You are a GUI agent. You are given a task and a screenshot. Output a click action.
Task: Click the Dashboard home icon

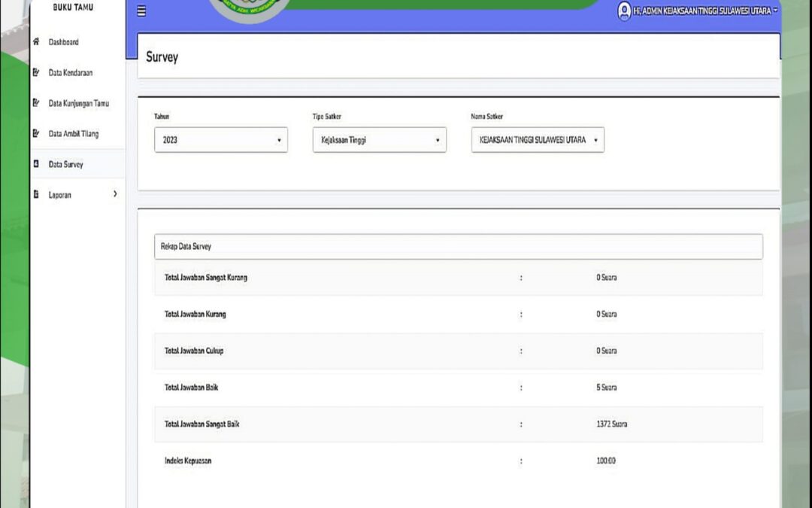point(36,42)
